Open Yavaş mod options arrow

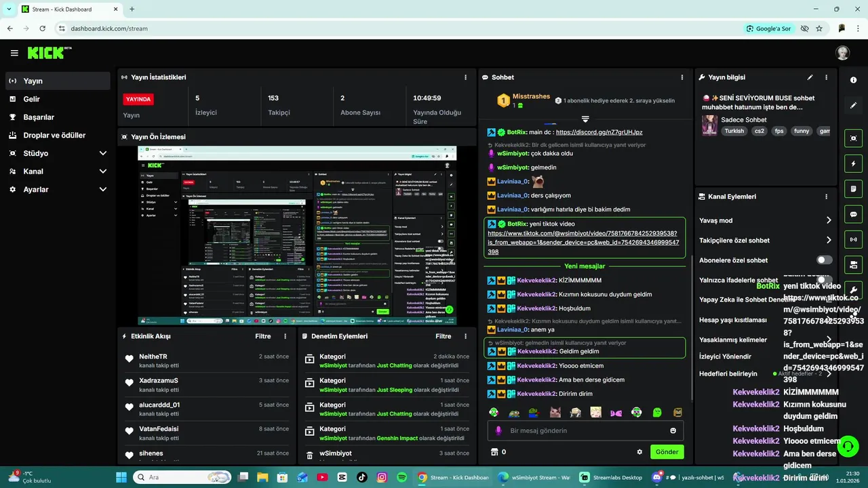point(829,220)
